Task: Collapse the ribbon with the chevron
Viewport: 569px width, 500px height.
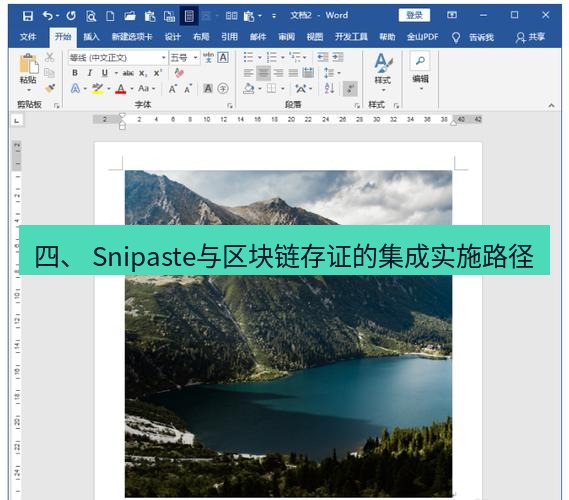Action: (551, 105)
